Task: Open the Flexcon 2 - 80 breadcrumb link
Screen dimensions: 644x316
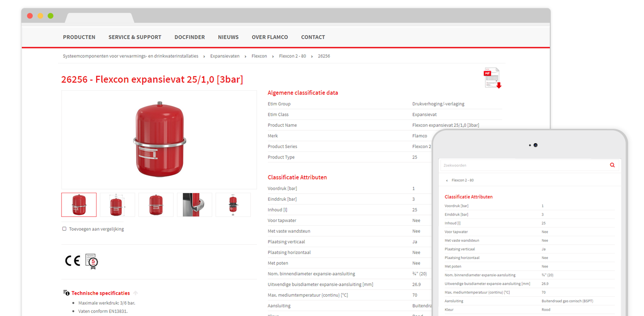Action: (x=292, y=56)
